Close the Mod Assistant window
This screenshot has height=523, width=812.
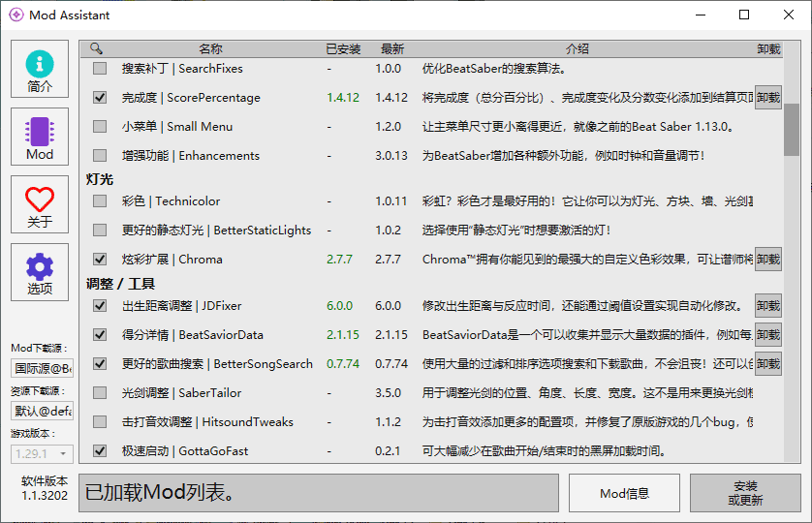coord(788,15)
